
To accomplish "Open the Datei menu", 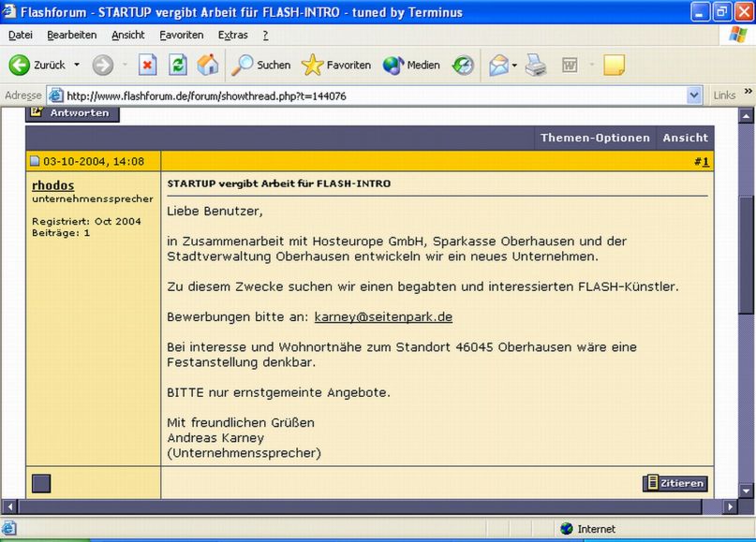I will pyautogui.click(x=21, y=36).
